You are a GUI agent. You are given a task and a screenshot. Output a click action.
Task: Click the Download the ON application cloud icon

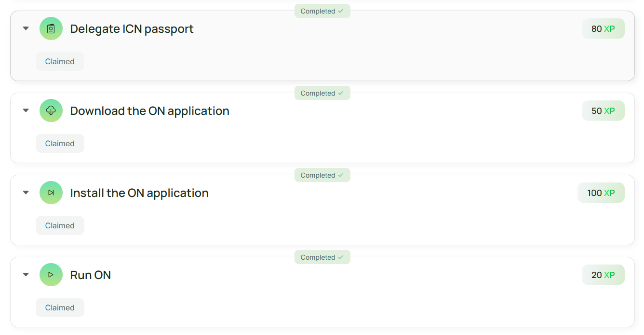(51, 111)
